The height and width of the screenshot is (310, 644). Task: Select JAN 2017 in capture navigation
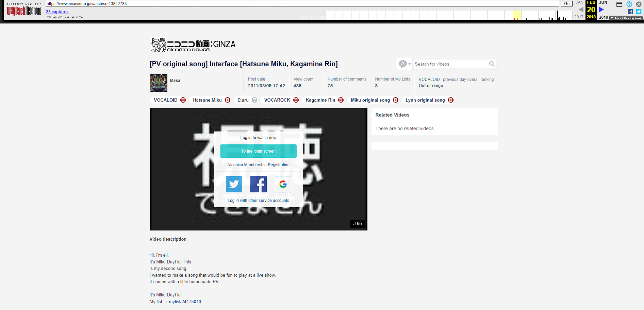[x=579, y=10]
